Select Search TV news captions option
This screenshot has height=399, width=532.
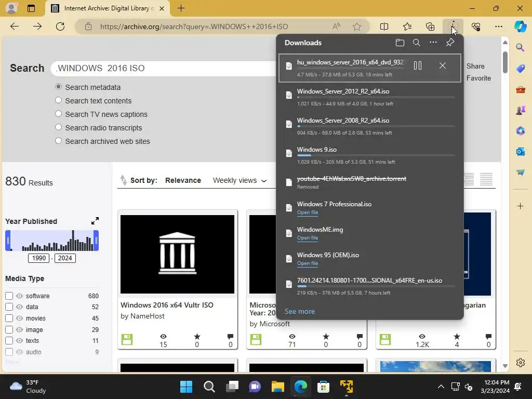[x=58, y=114]
